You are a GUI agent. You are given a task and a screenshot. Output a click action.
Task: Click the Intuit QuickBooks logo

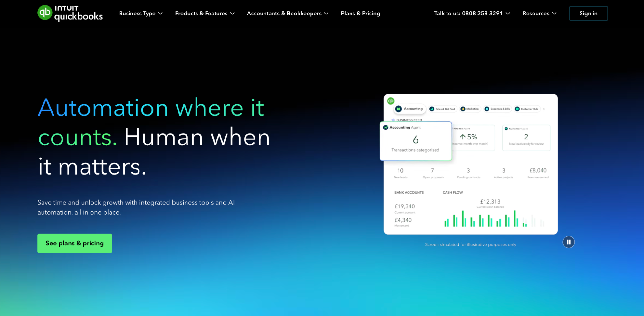coord(70,13)
